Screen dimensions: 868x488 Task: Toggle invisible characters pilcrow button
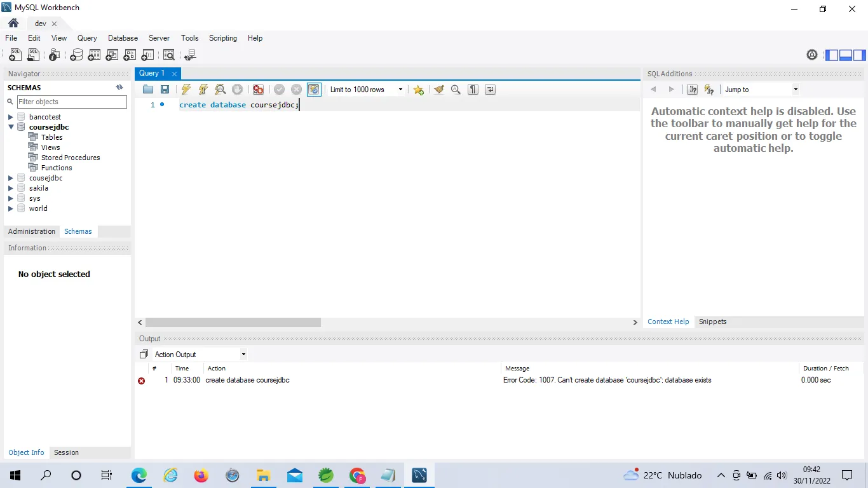tap(473, 90)
